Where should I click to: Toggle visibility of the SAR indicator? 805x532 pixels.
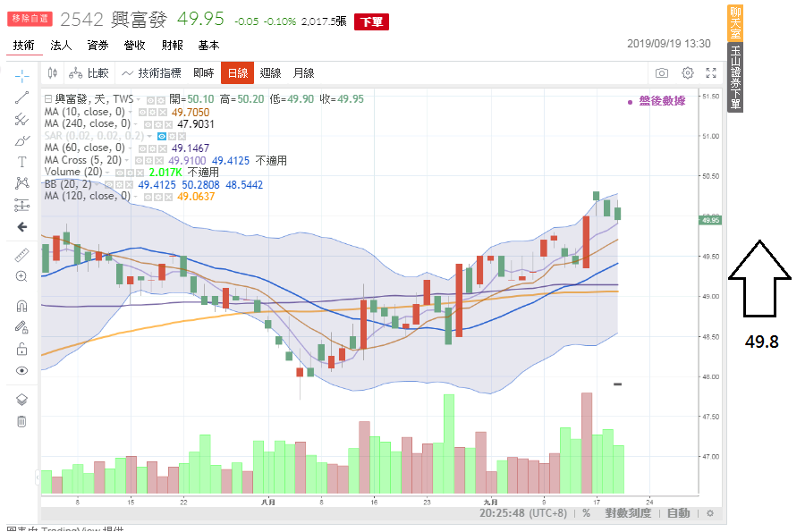point(162,136)
